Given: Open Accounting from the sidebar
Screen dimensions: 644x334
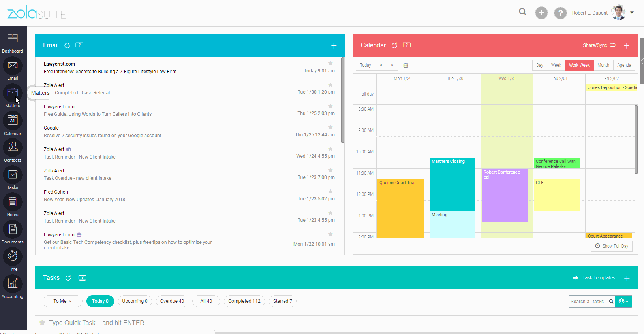Looking at the screenshot, I should tap(13, 283).
